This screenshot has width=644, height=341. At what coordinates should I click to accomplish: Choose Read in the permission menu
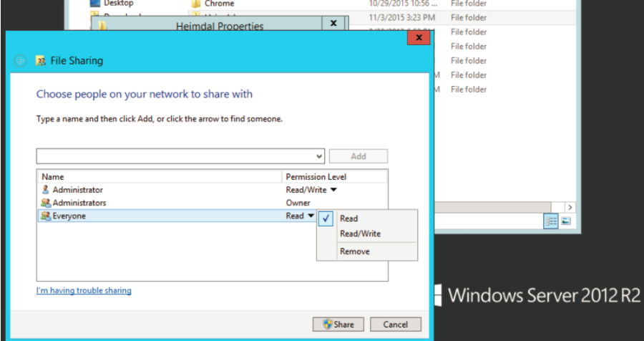pos(367,218)
